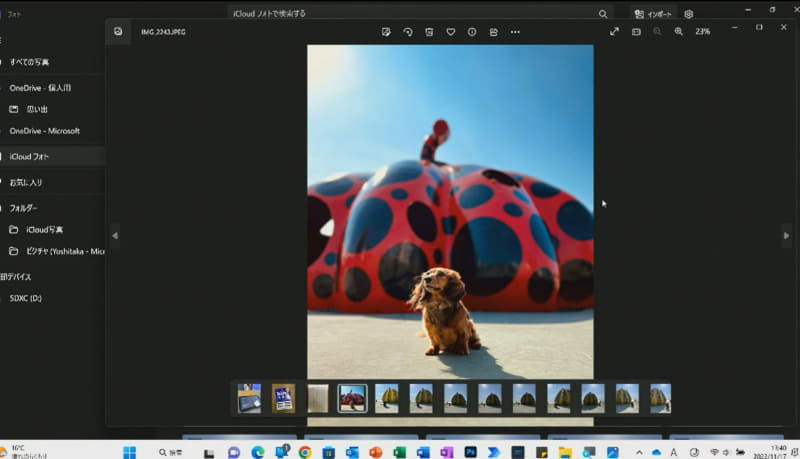Select iCloud フォト in the sidebar
This screenshot has width=800, height=459.
[x=30, y=157]
